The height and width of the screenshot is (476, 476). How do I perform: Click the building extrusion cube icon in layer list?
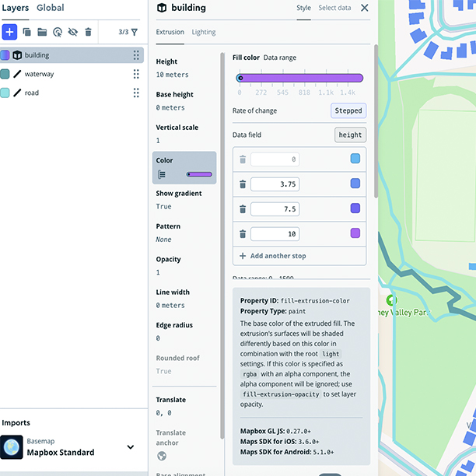(x=17, y=55)
